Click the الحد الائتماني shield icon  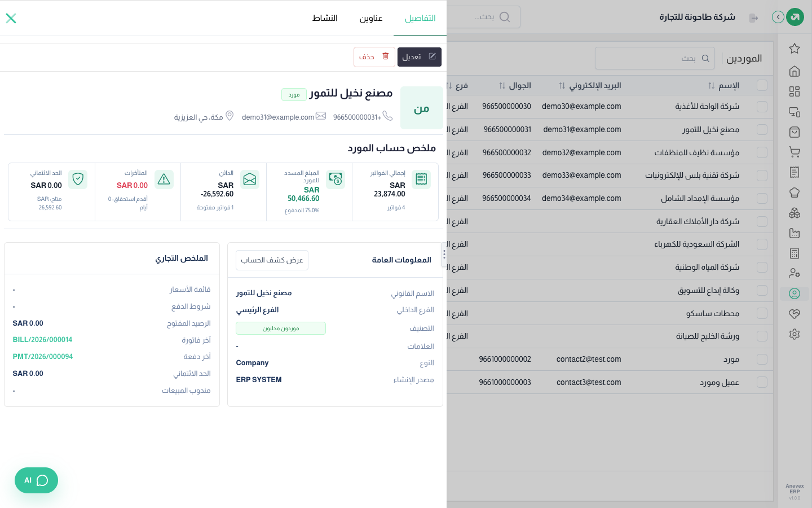point(78,179)
